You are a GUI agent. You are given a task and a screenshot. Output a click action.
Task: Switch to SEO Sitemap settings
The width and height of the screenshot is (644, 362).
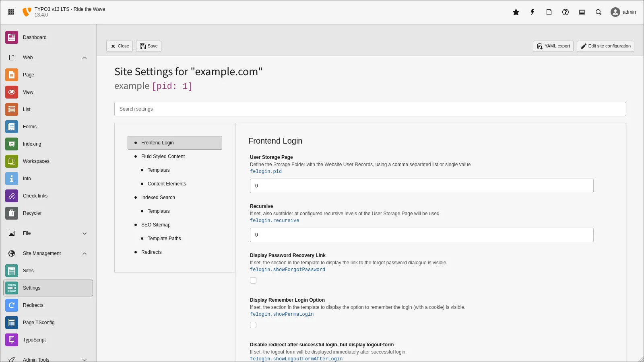point(156,225)
